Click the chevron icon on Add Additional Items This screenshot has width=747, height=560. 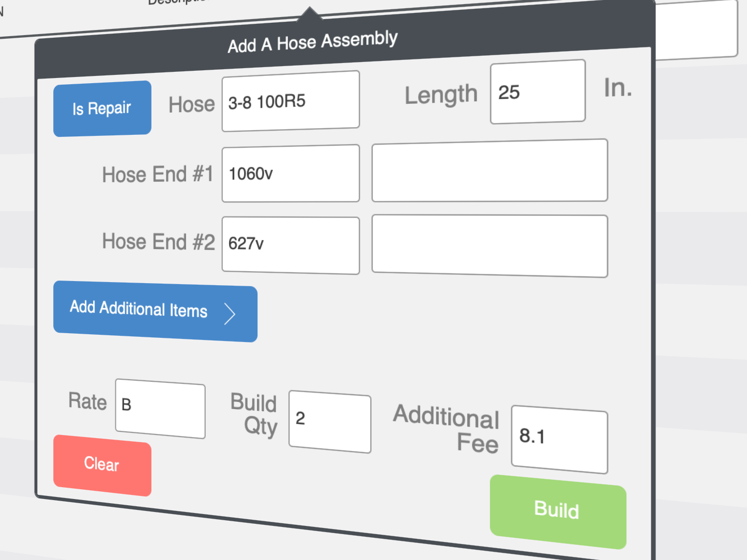[x=229, y=314]
